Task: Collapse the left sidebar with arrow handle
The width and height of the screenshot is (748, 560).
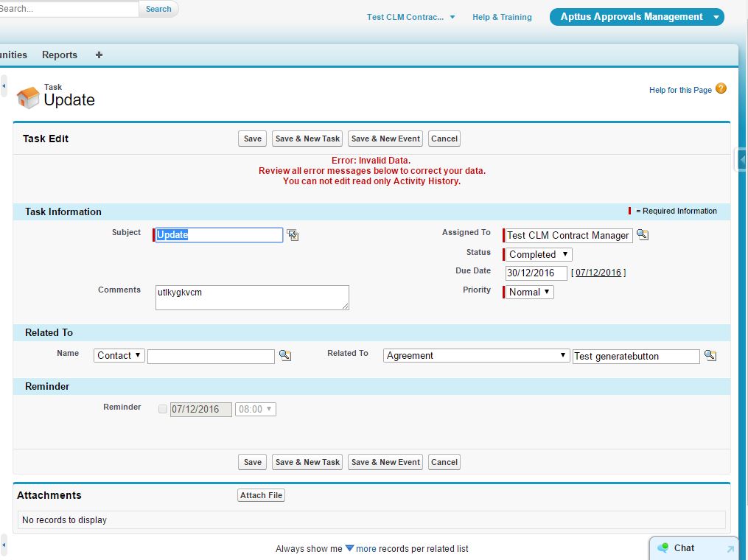Action: coord(4,86)
